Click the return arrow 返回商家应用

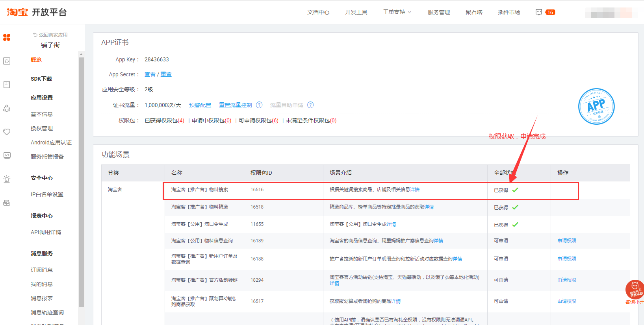click(50, 35)
